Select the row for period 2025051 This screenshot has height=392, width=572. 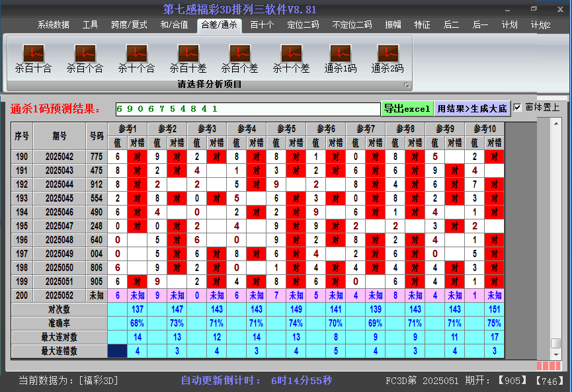[x=257, y=282]
